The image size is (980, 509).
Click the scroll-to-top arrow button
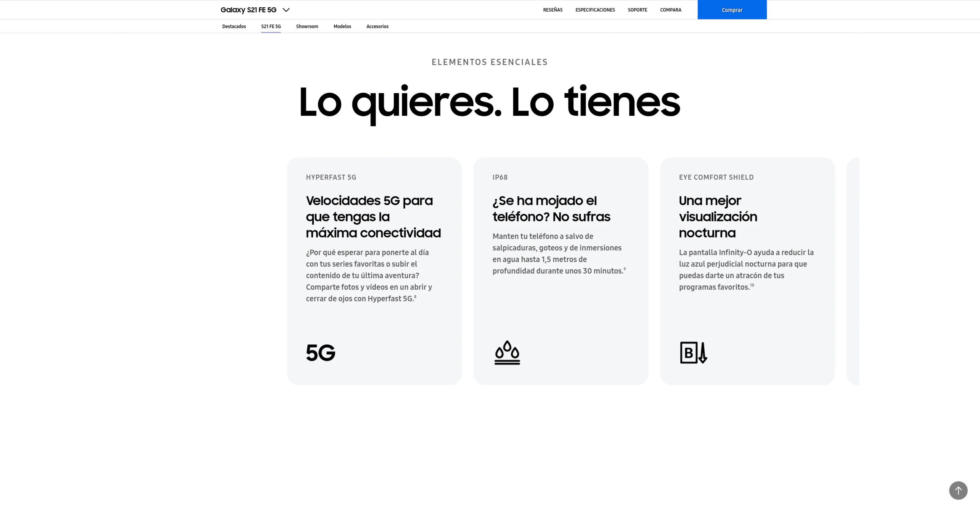click(958, 490)
